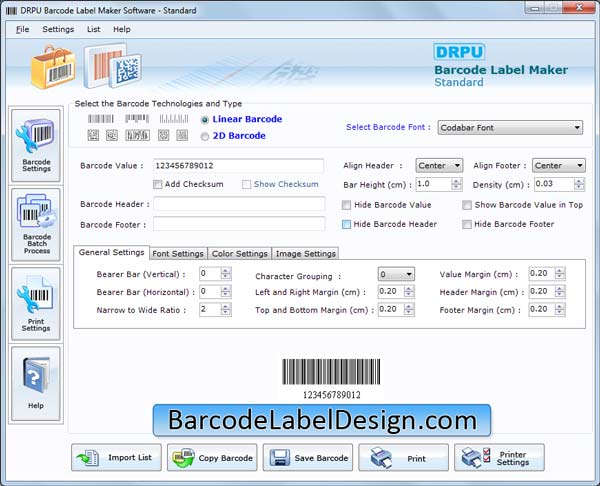Open Print Settings in the sidebar

[36, 303]
